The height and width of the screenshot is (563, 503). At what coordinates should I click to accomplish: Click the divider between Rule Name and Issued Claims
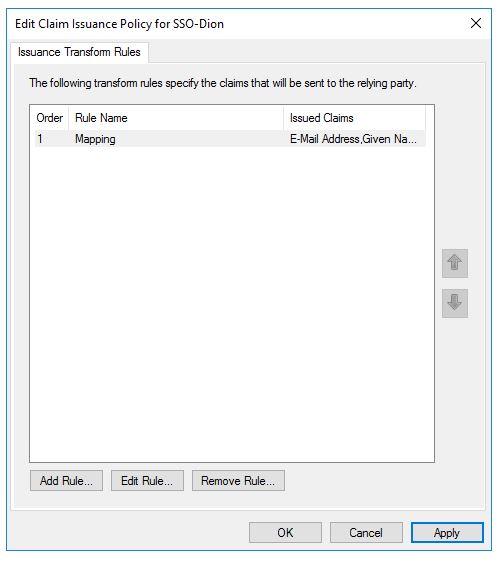point(284,118)
